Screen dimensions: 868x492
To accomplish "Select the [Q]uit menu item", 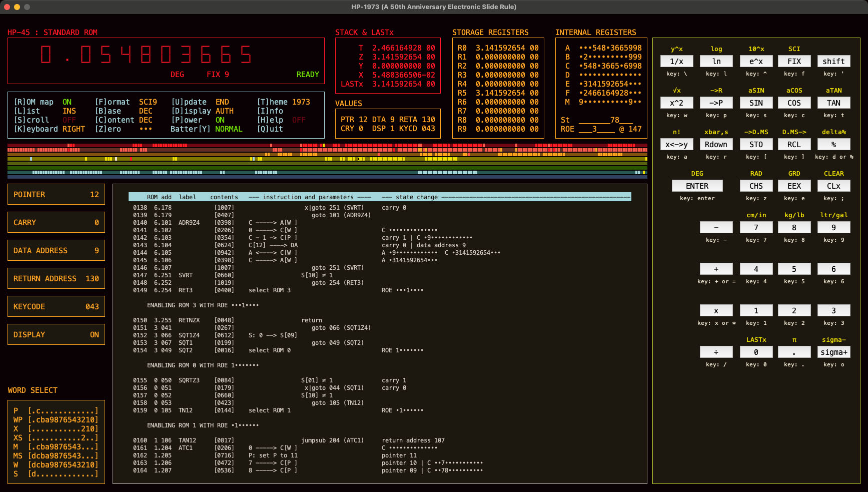I will tap(270, 129).
